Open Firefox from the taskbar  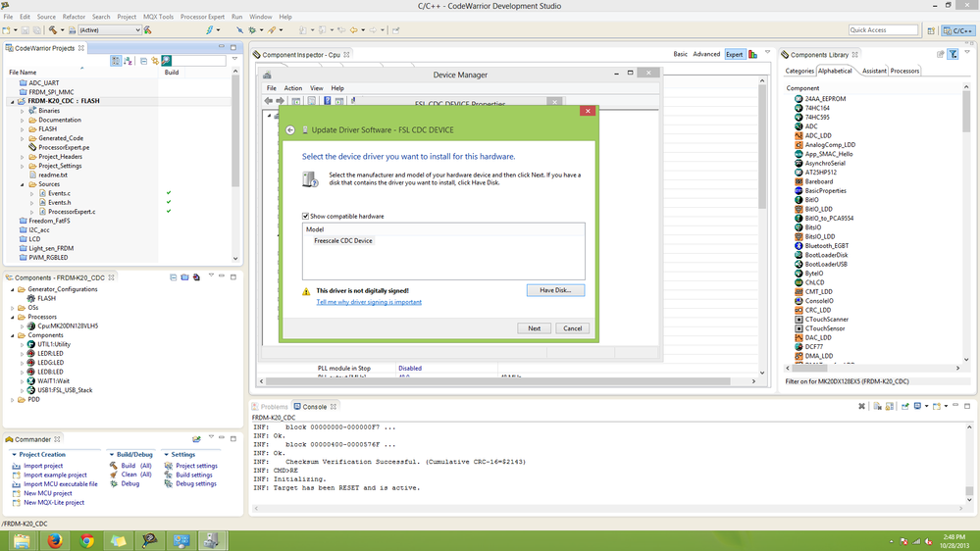pos(55,540)
